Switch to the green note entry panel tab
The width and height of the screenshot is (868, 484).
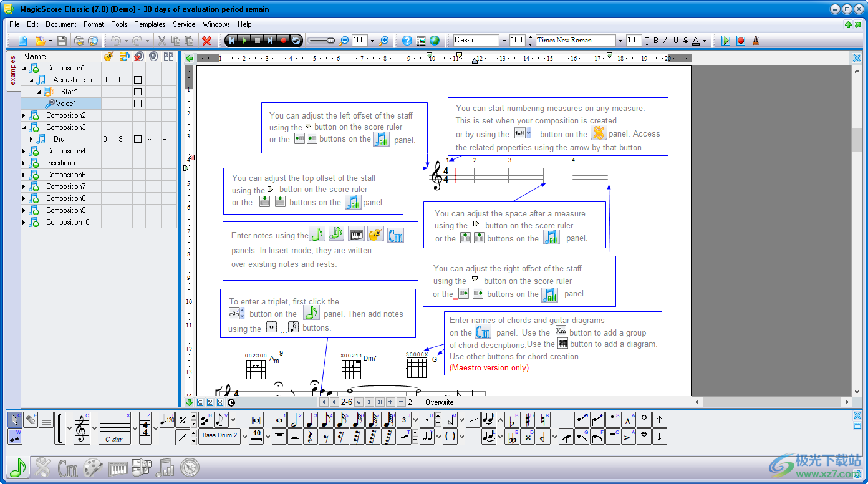tap(17, 468)
